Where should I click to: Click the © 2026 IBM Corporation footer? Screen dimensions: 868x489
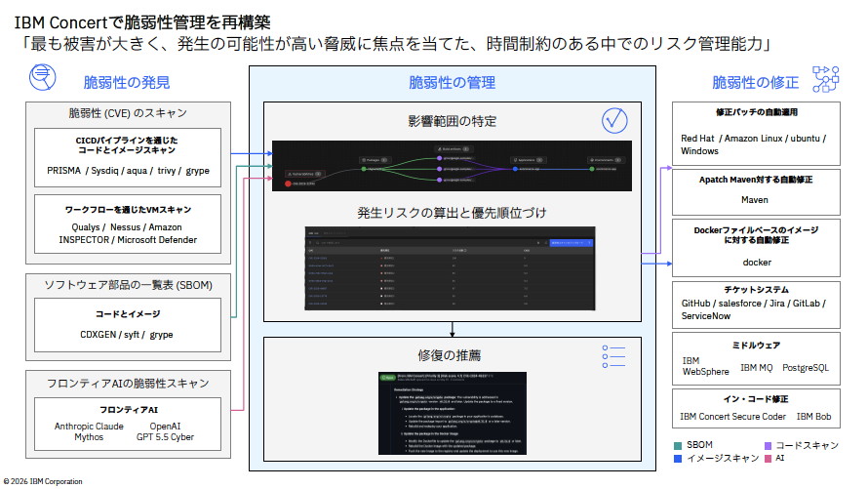coord(43,482)
